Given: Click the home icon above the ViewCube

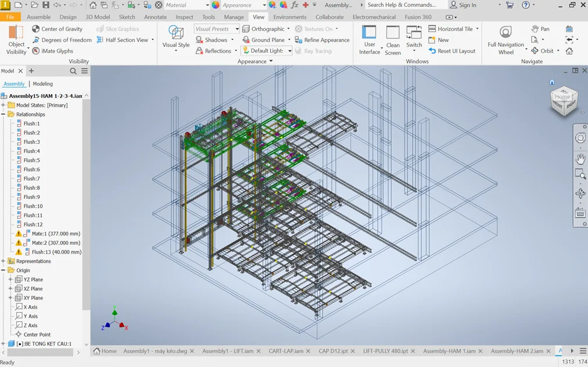Looking at the screenshot, I should pyautogui.click(x=551, y=82).
